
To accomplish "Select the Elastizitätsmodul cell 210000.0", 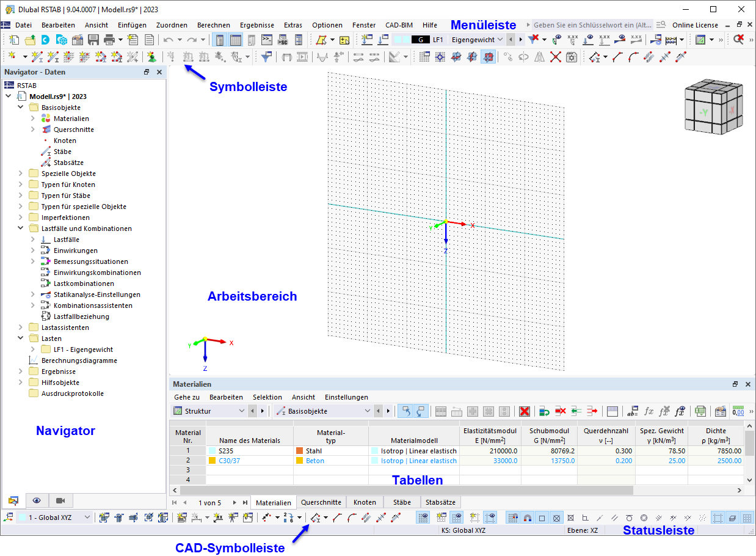I will (490, 450).
